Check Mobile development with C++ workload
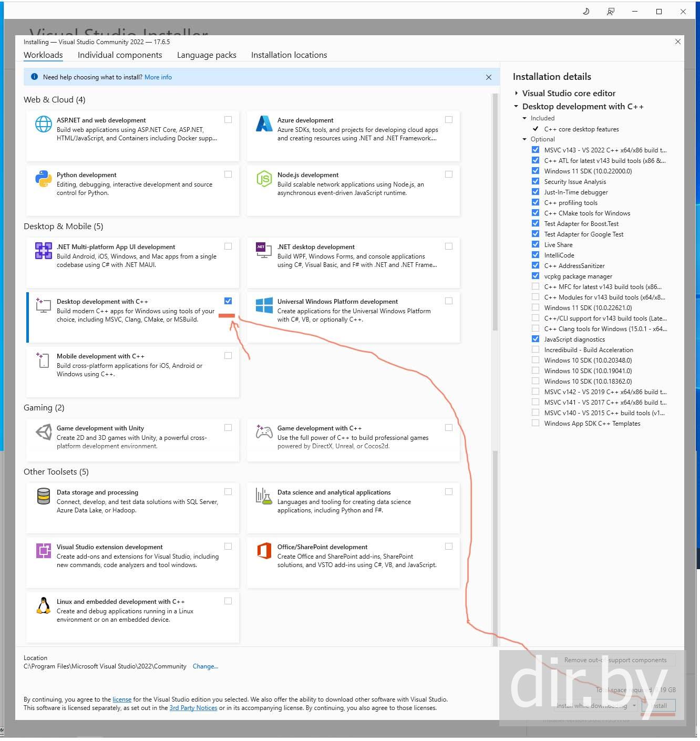The width and height of the screenshot is (700, 741). point(228,356)
